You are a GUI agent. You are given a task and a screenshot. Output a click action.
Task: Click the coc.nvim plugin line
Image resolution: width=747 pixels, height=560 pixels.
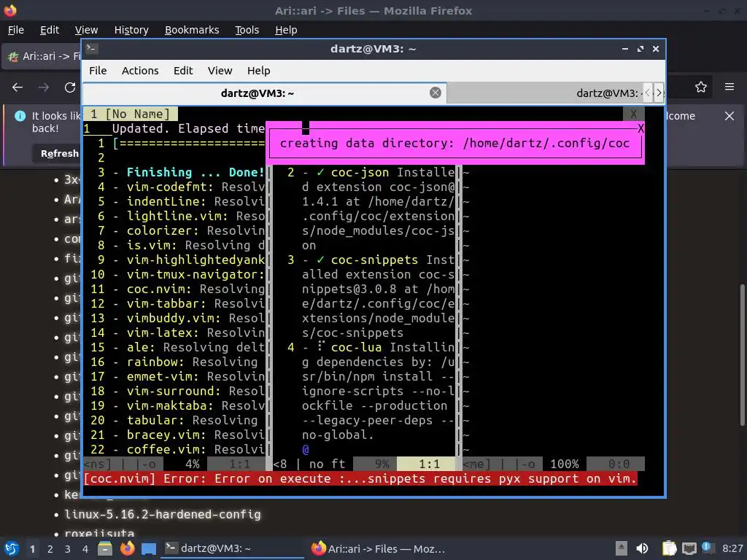[x=177, y=289]
